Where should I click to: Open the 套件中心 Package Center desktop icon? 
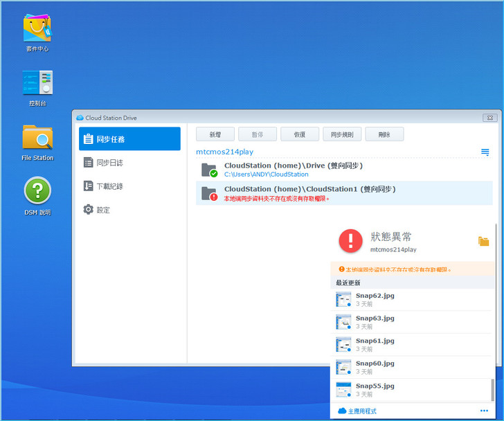click(x=37, y=28)
